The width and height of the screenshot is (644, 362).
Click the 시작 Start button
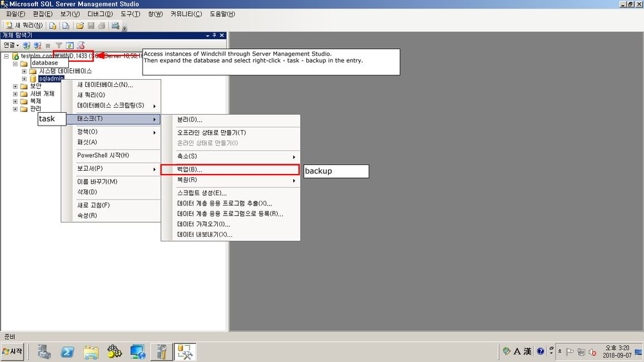[13, 352]
